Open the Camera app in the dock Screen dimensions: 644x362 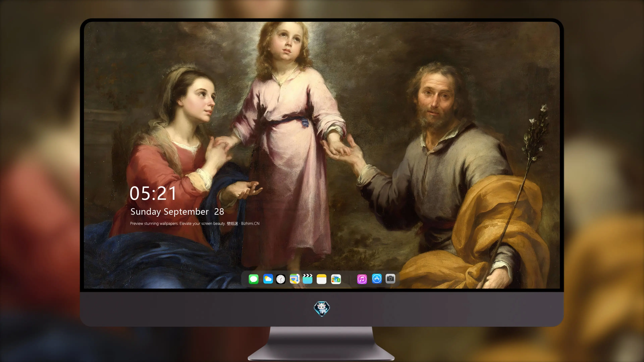pyautogui.click(x=390, y=279)
